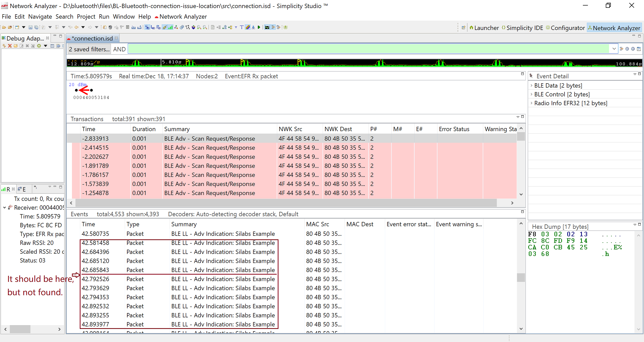Click the Events vertical scrollbar thumb
This screenshot has height=342, width=644.
[x=521, y=278]
